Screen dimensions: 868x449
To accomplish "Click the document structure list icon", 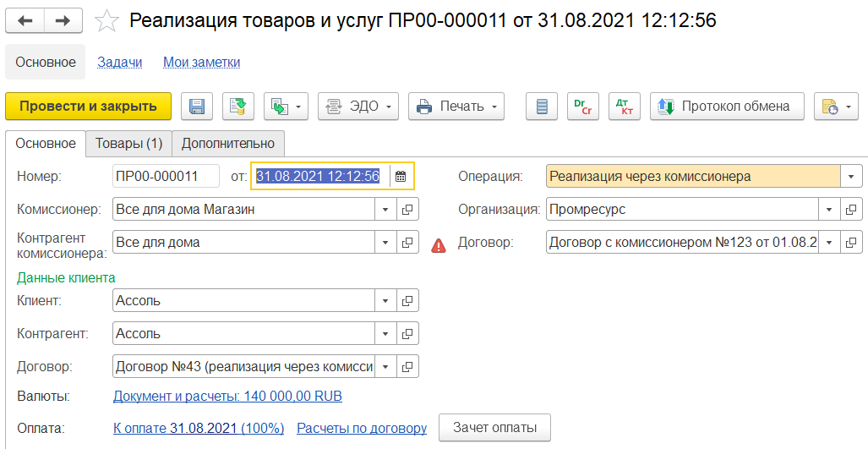I will click(542, 107).
